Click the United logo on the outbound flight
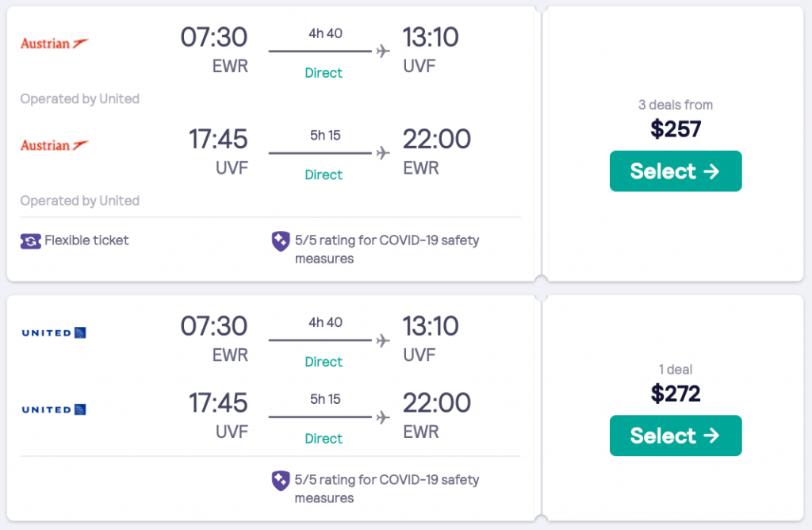812x530 pixels. coord(54,332)
